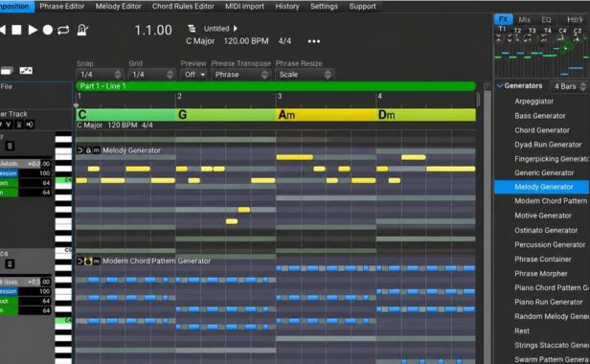Viewport: 590px width, 364px height.
Task: Open the Chord Rules Editor tab
Action: (x=183, y=7)
